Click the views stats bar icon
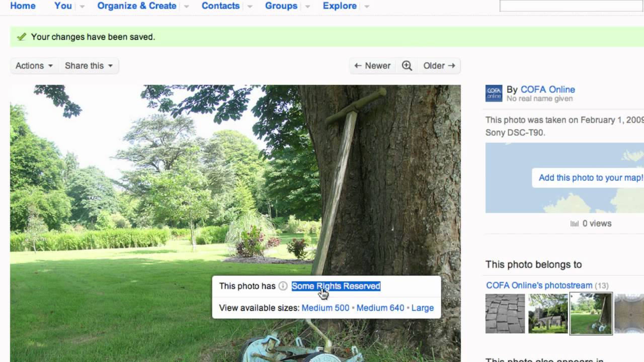This screenshot has width=644, height=362. 574,224
